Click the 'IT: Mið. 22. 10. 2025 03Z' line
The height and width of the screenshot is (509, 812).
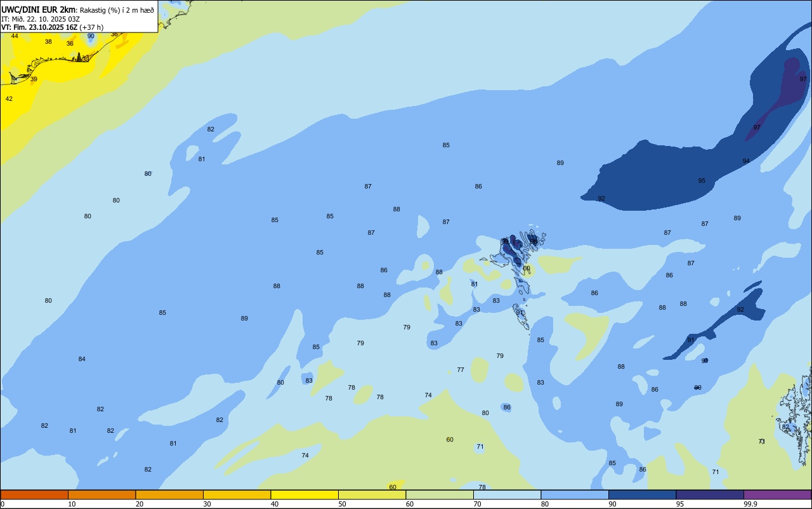point(41,18)
